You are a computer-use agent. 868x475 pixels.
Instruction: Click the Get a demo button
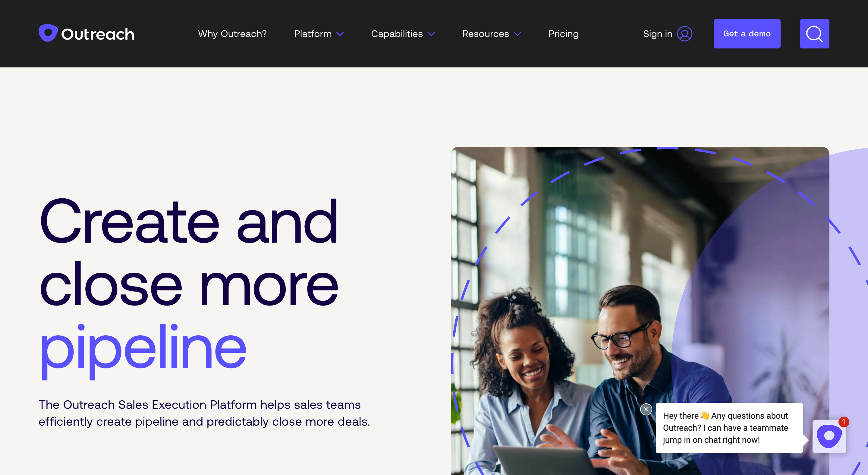coord(747,33)
